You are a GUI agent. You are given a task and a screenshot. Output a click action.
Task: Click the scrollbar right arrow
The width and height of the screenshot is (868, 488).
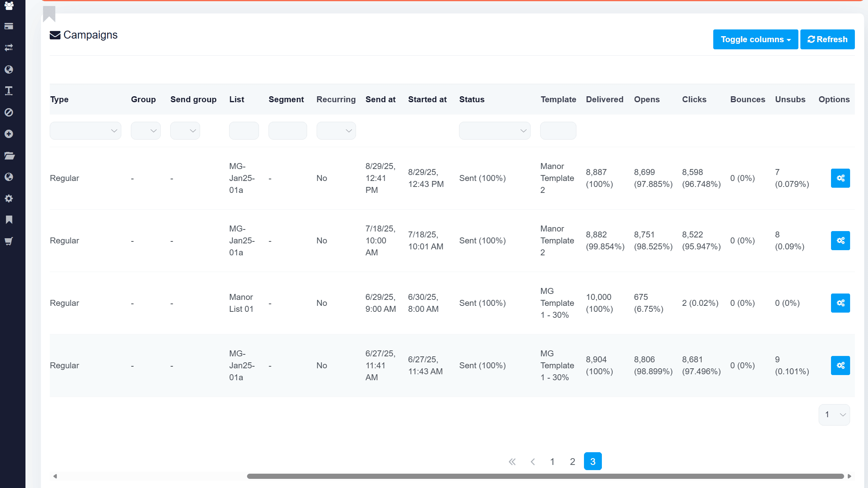point(849,476)
